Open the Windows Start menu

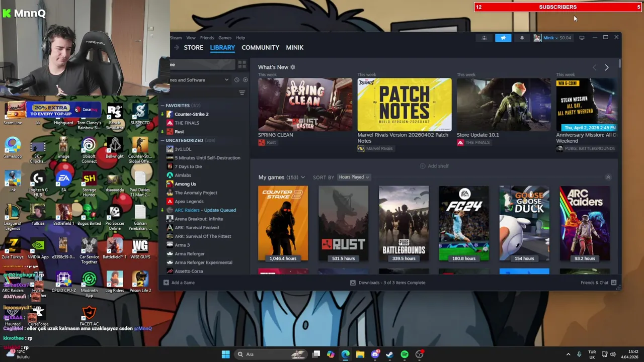226,354
